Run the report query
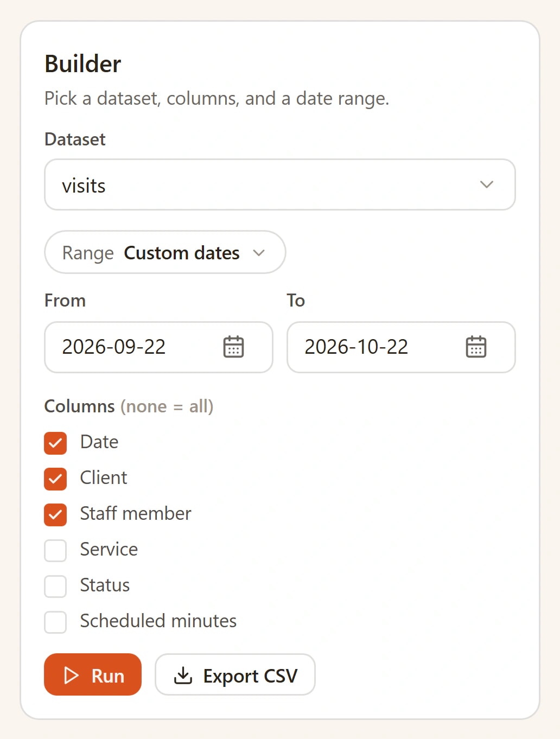 [x=93, y=674]
